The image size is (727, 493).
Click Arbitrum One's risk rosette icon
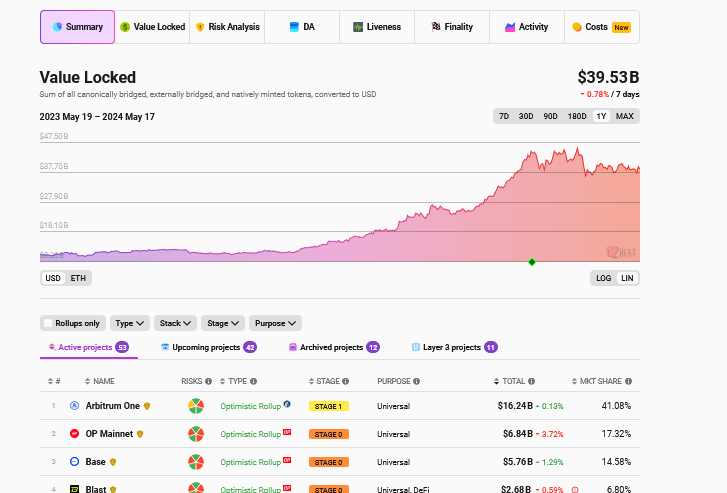pos(196,406)
